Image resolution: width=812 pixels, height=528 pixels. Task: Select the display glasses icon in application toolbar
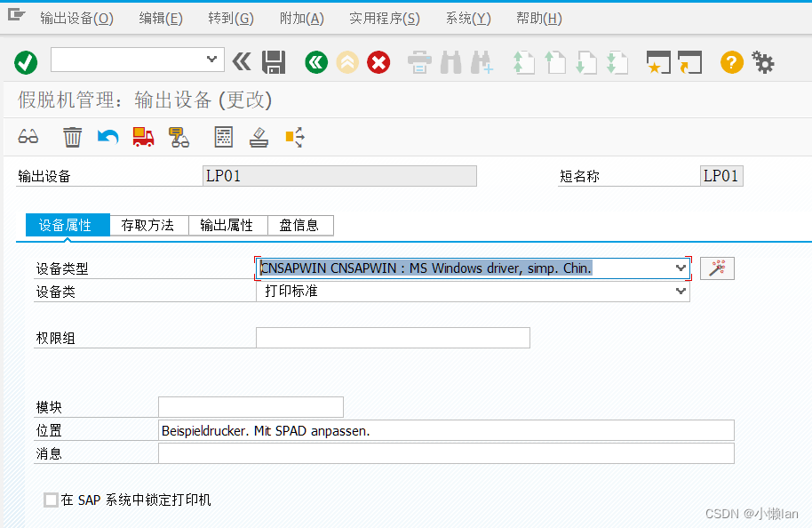click(x=28, y=136)
